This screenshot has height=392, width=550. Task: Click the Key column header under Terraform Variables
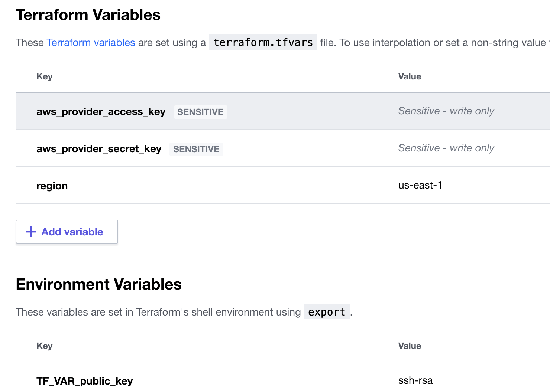coord(45,76)
